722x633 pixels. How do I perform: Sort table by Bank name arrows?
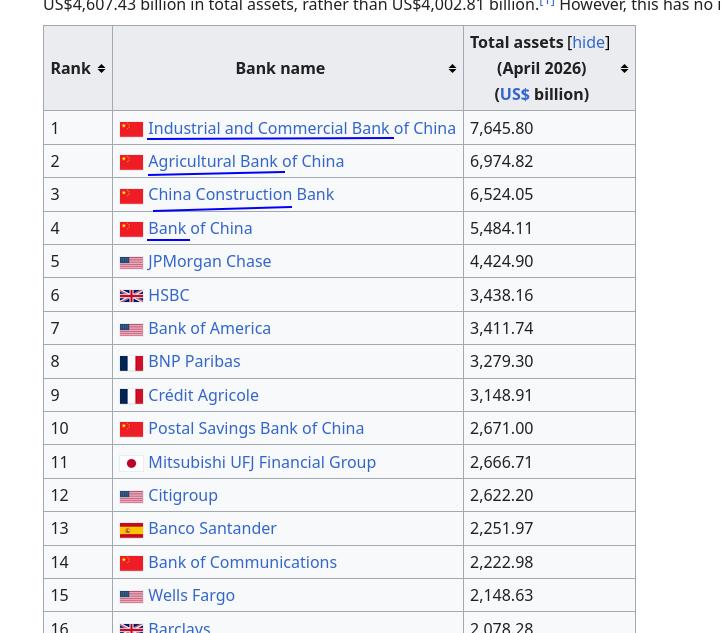tap(452, 69)
